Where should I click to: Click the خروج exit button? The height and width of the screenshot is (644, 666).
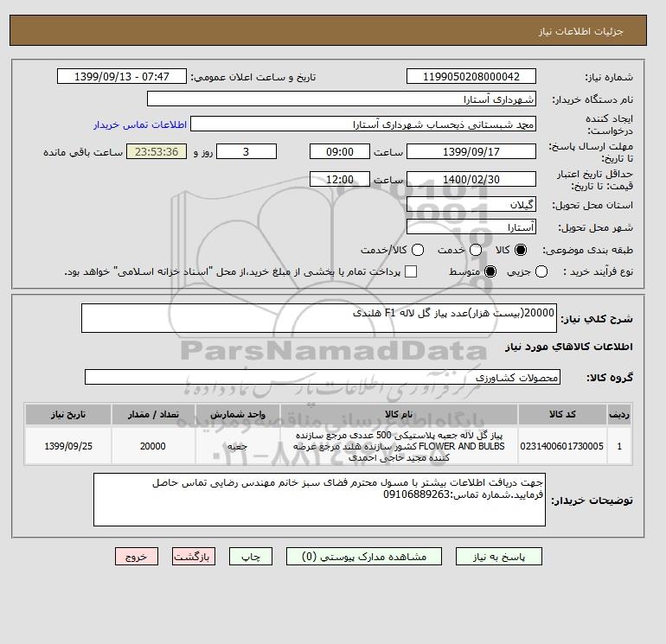click(137, 556)
